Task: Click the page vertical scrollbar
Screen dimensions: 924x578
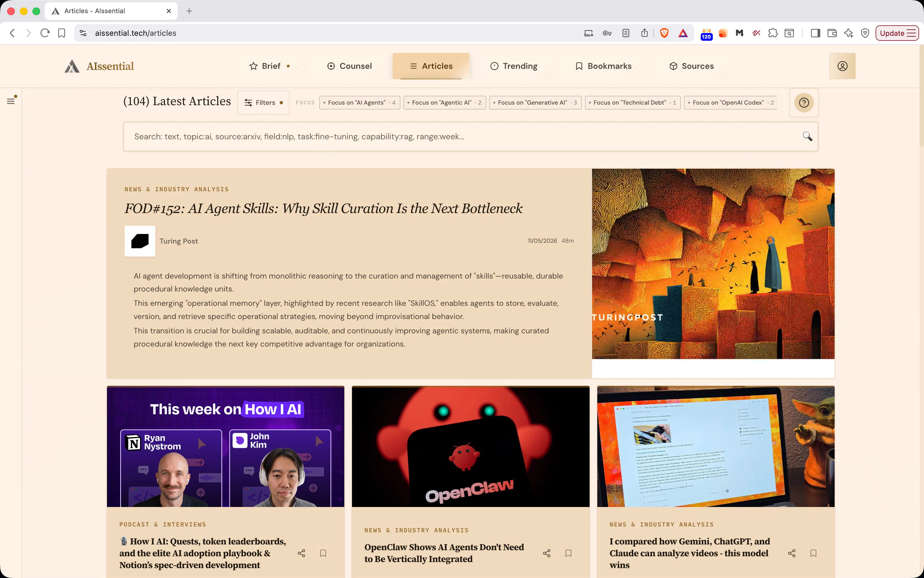Action: click(921, 96)
